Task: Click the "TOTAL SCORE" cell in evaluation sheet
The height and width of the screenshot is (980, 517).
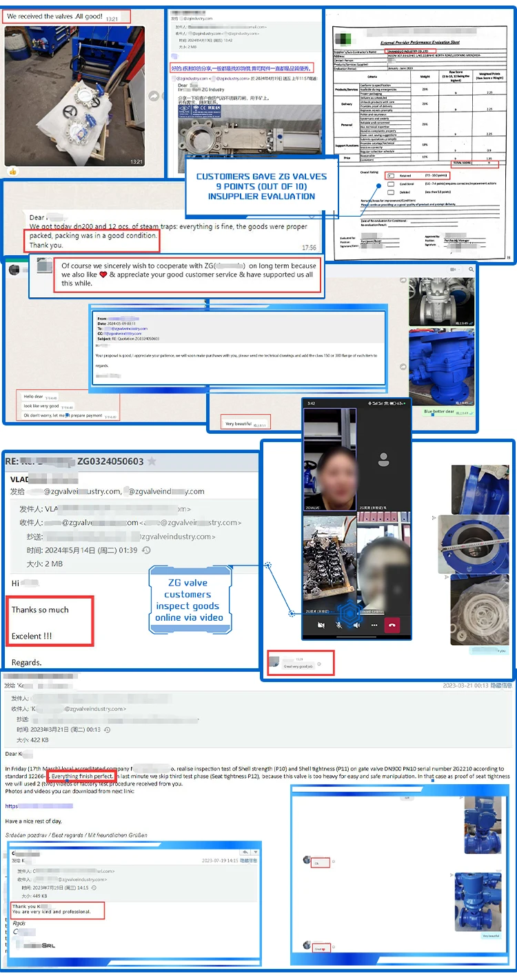Action: pos(461,162)
